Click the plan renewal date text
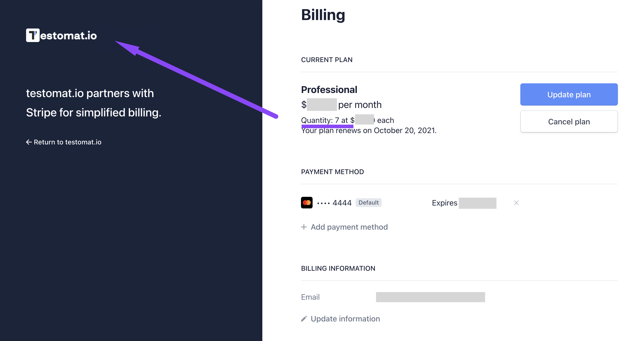 tap(368, 130)
